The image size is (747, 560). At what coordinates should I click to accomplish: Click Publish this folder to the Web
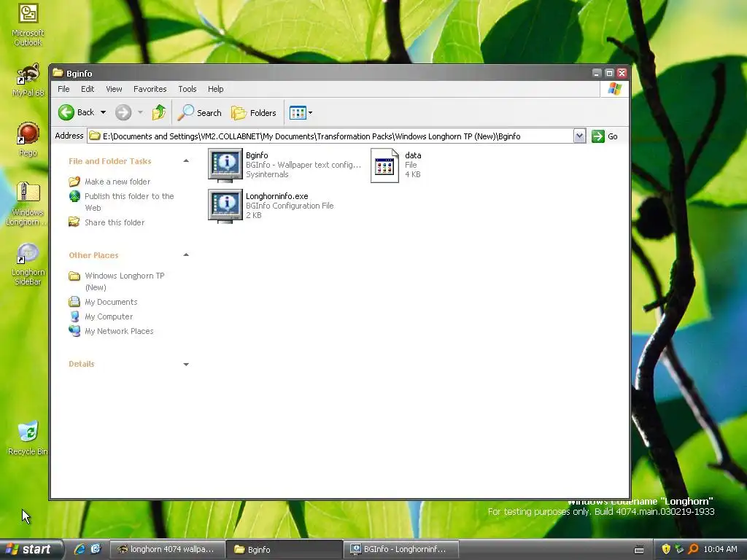point(129,202)
